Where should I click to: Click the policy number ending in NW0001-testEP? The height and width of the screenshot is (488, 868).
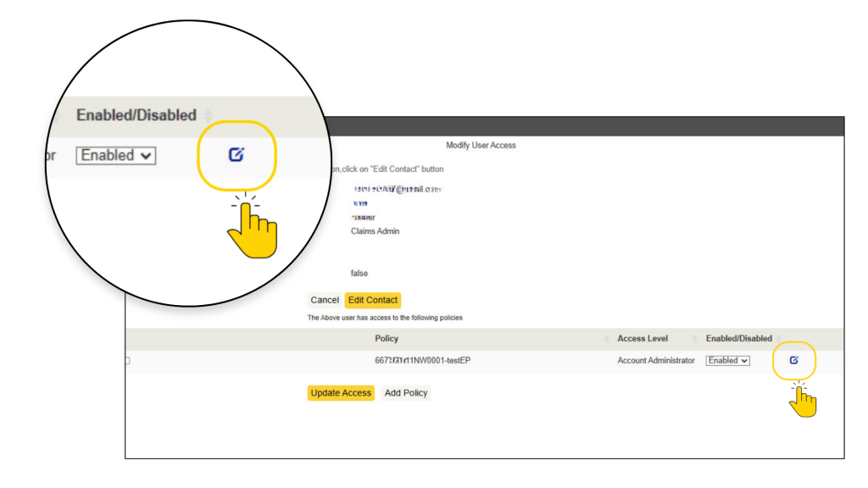pos(422,361)
